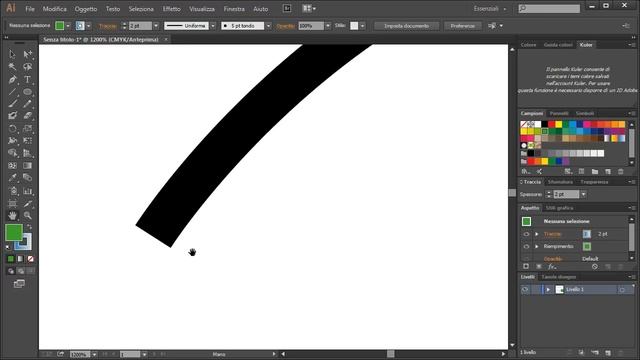Switch to the Sfumatura tab
640x360 pixels.
click(x=560, y=182)
